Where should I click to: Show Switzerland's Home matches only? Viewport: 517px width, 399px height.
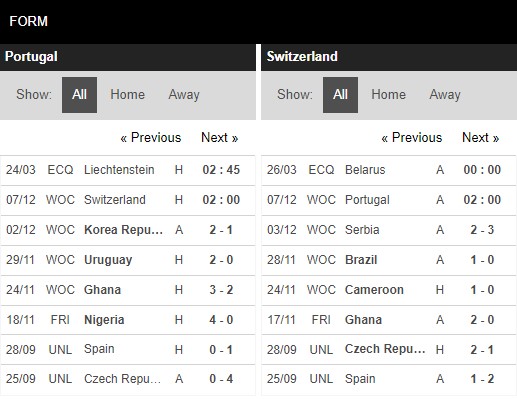[x=388, y=95]
